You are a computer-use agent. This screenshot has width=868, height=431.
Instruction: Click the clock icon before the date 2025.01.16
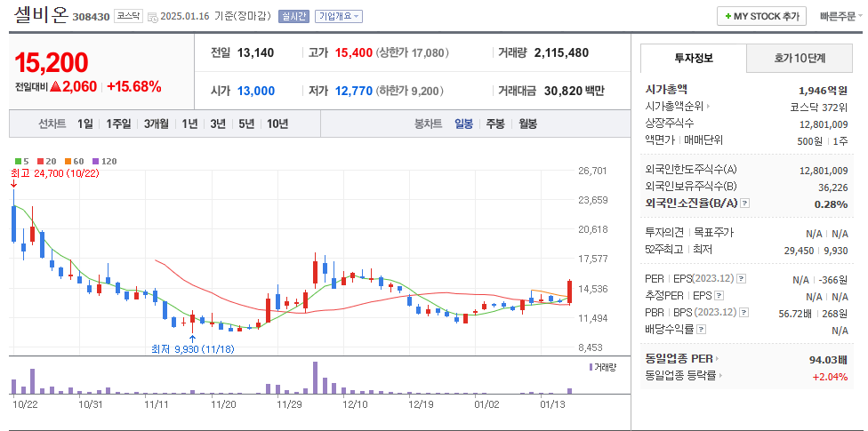[152, 17]
